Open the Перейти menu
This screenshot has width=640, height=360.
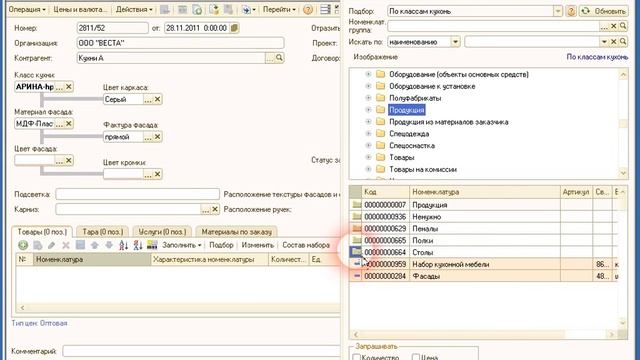pos(279,9)
